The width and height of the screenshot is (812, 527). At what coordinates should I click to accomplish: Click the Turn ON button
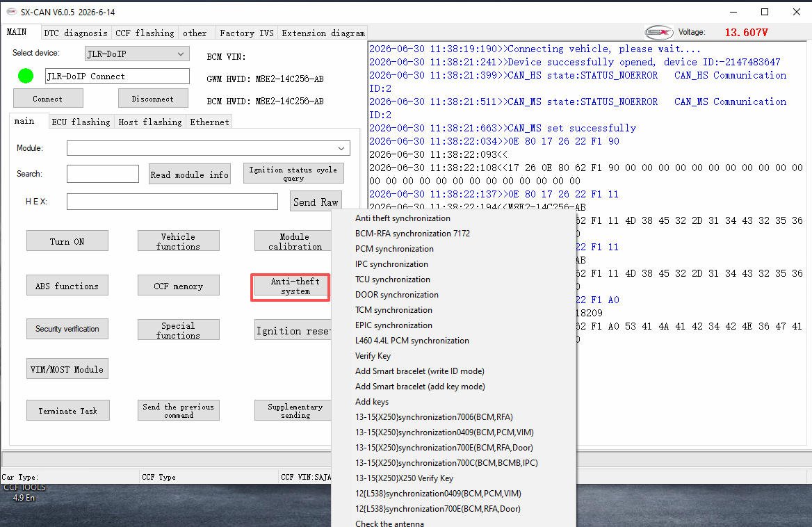67,241
